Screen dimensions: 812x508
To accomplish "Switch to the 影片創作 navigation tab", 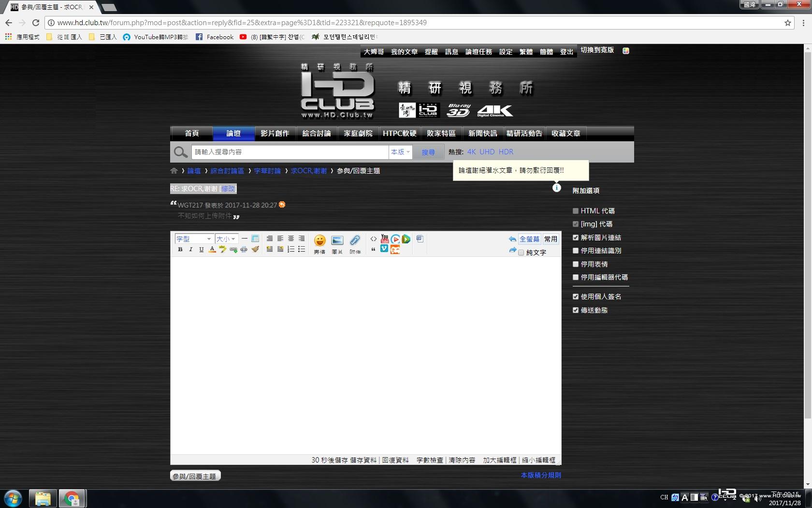I will [x=275, y=134].
